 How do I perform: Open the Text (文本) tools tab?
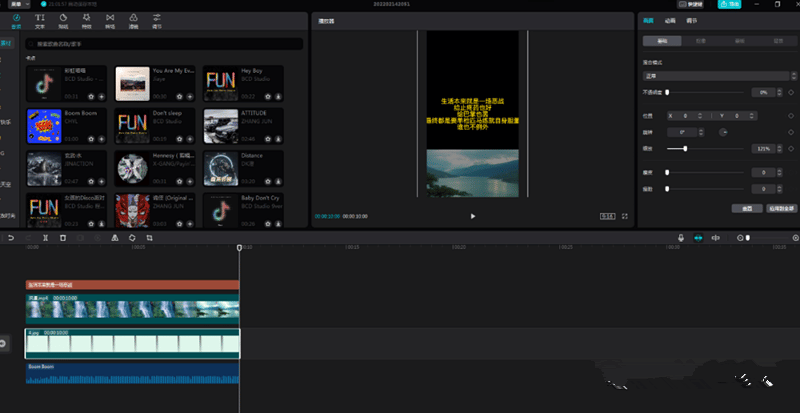[x=40, y=19]
